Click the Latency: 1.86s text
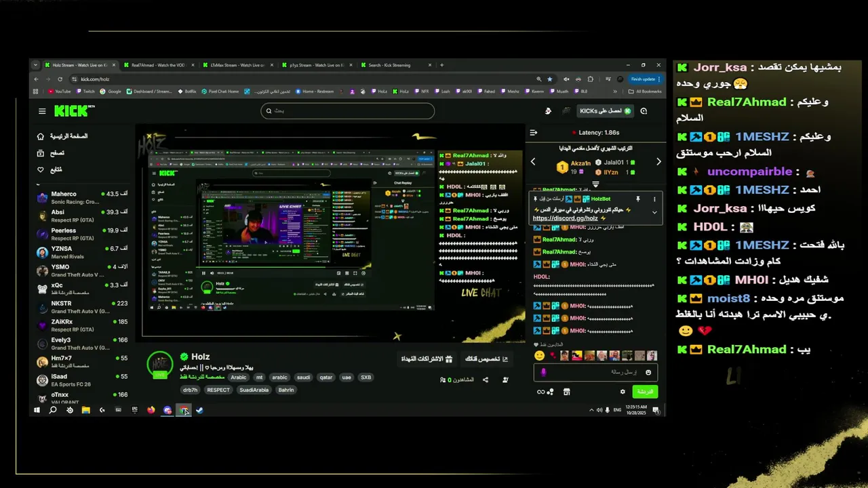868x488 pixels. pyautogui.click(x=599, y=133)
